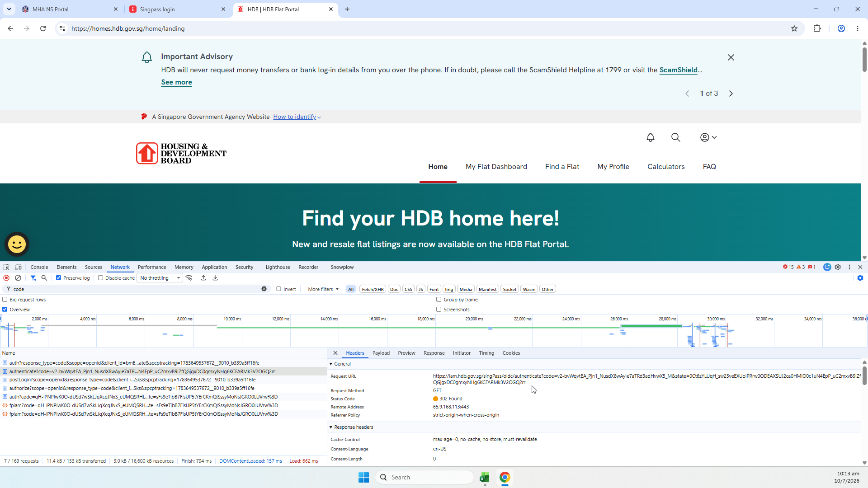Select the Fetch/XHR filter
This screenshot has width=868, height=488.
(373, 289)
